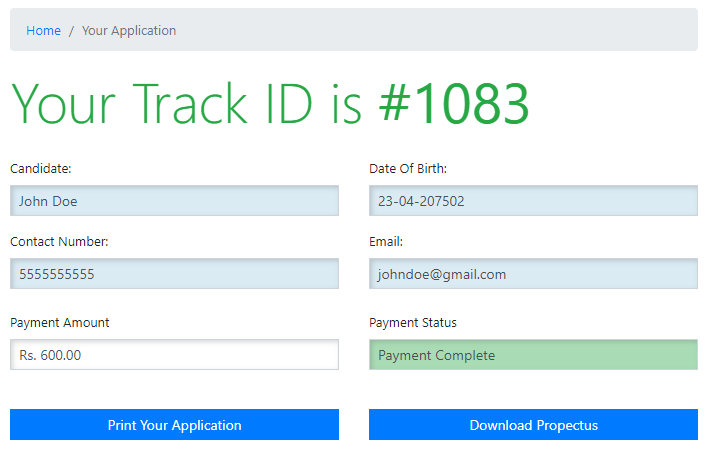Focus the Payment Amount field Rs. 600.00
The image size is (709, 456).
point(174,355)
